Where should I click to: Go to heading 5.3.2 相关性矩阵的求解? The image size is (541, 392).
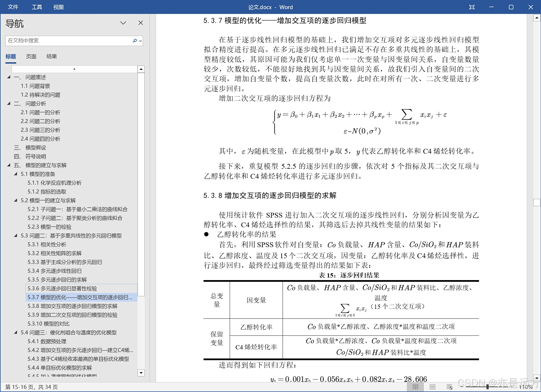click(x=55, y=253)
